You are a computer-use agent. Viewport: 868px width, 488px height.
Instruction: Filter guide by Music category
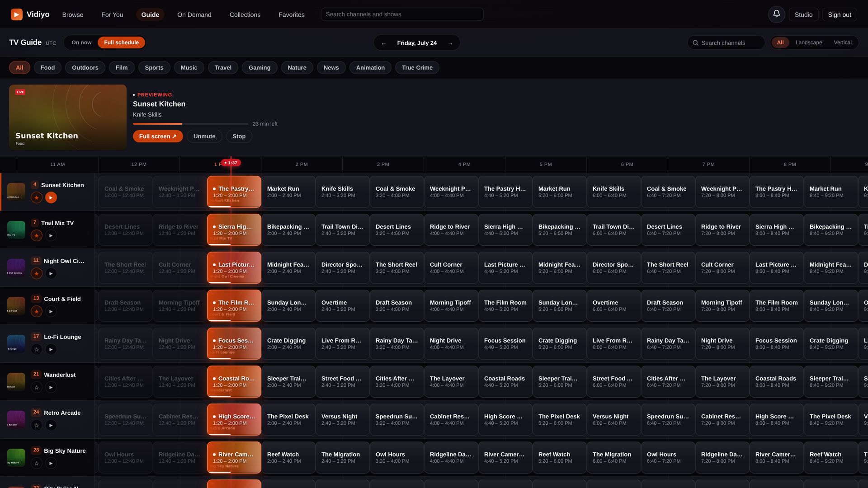coord(189,67)
